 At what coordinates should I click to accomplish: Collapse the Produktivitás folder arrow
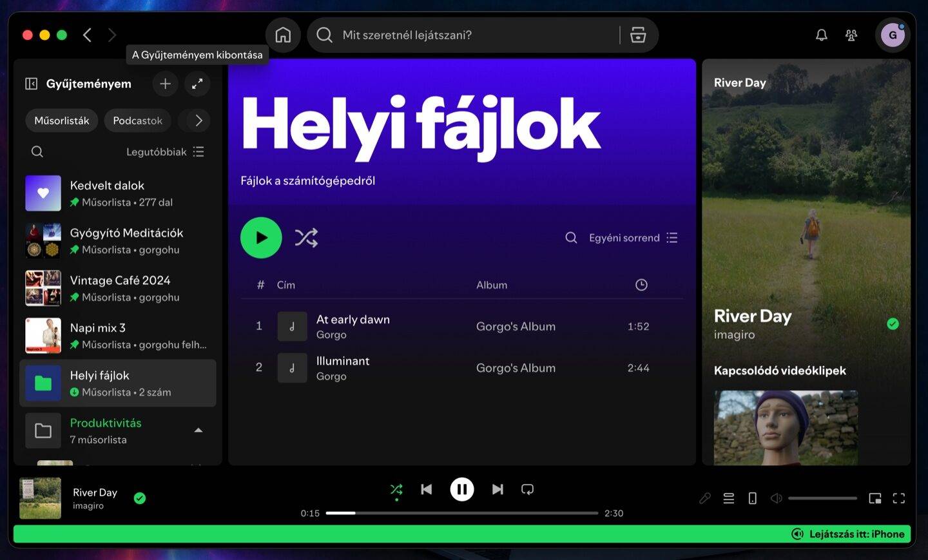click(198, 430)
